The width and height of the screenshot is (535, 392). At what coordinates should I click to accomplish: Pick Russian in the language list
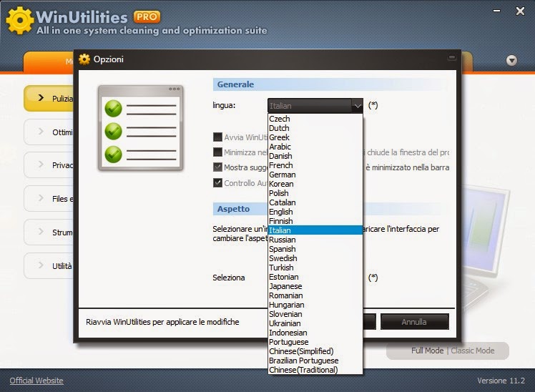pos(315,240)
